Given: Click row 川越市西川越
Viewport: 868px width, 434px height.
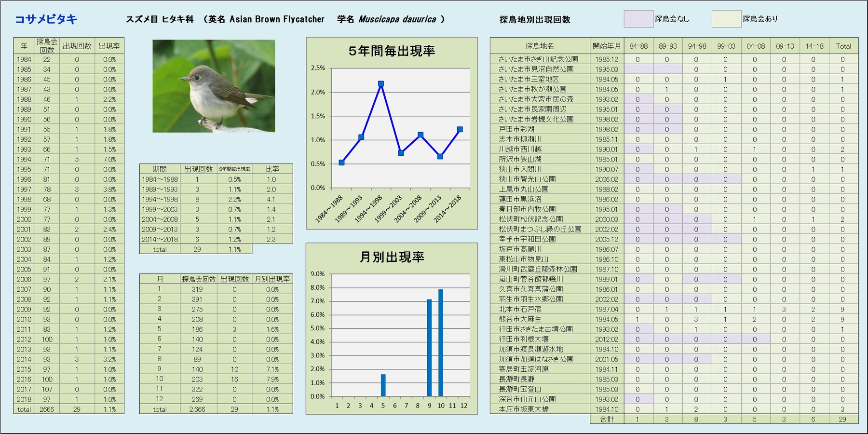Looking at the screenshot, I should point(674,149).
